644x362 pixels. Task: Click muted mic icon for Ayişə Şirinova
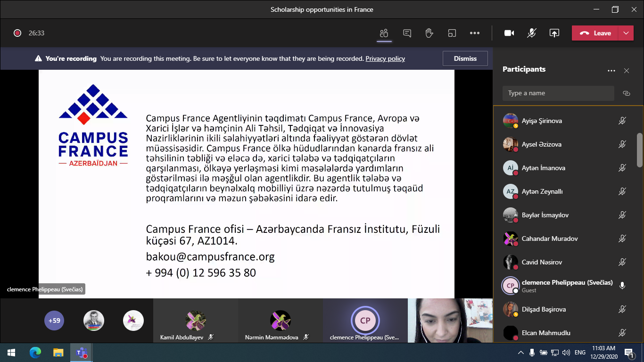[622, 121]
